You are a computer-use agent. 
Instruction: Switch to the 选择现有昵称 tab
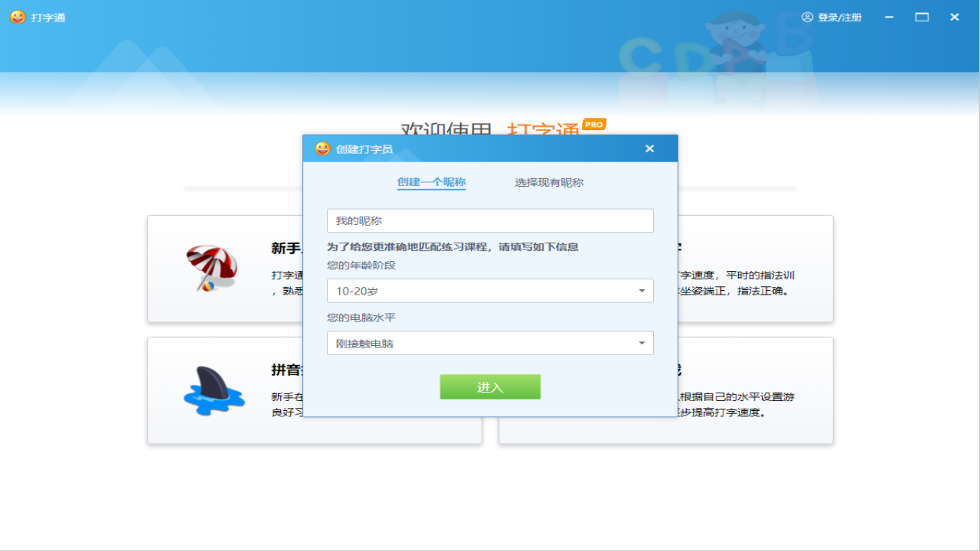click(x=548, y=182)
